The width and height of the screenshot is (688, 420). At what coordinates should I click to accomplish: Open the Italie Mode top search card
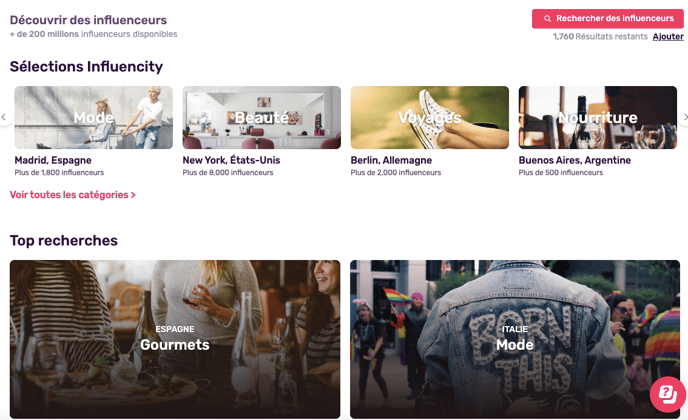[515, 339]
